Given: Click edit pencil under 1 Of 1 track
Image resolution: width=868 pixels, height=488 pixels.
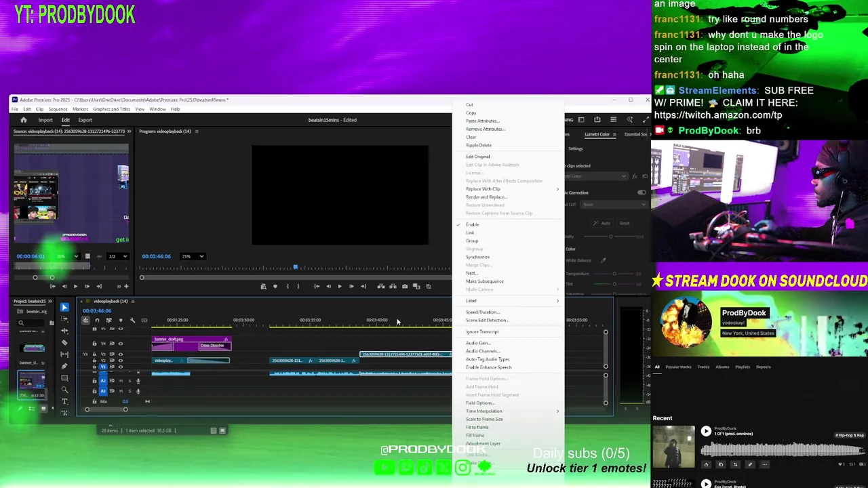Looking at the screenshot, I should (749, 464).
